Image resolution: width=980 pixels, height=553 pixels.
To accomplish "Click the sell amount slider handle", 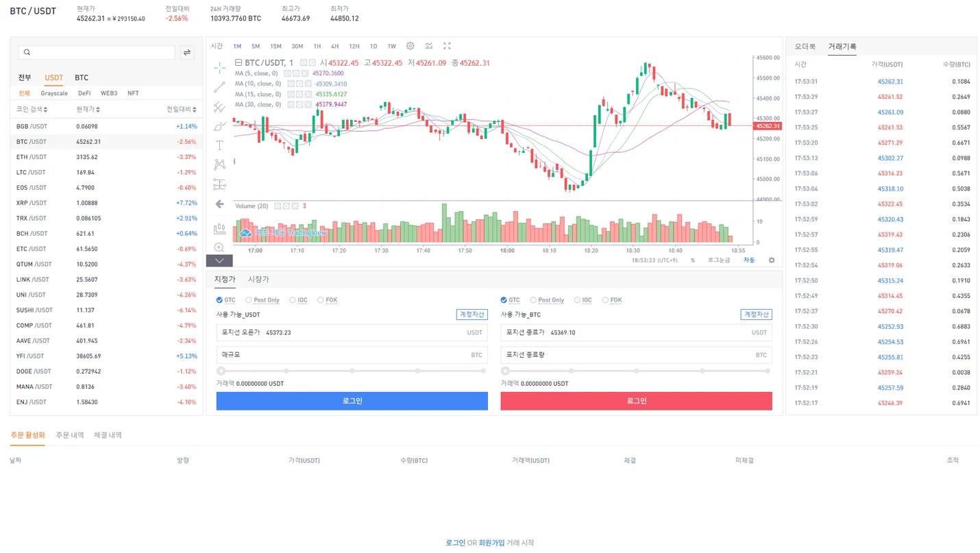I will (x=505, y=371).
